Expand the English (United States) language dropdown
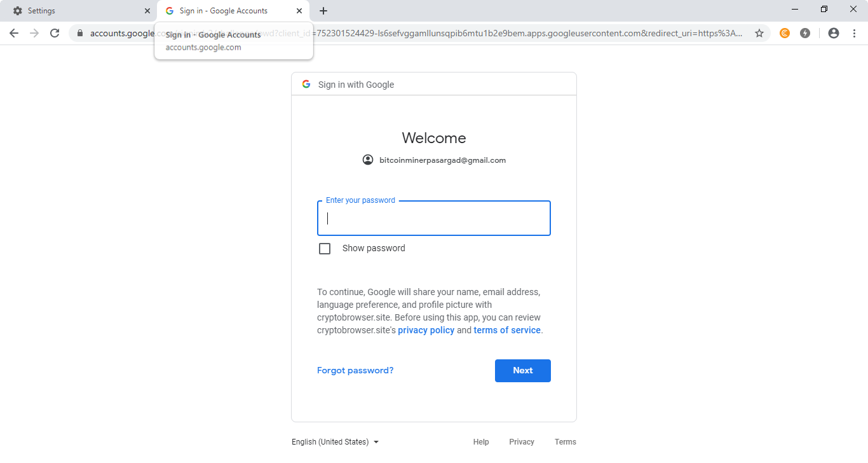This screenshot has width=868, height=463. [x=335, y=442]
